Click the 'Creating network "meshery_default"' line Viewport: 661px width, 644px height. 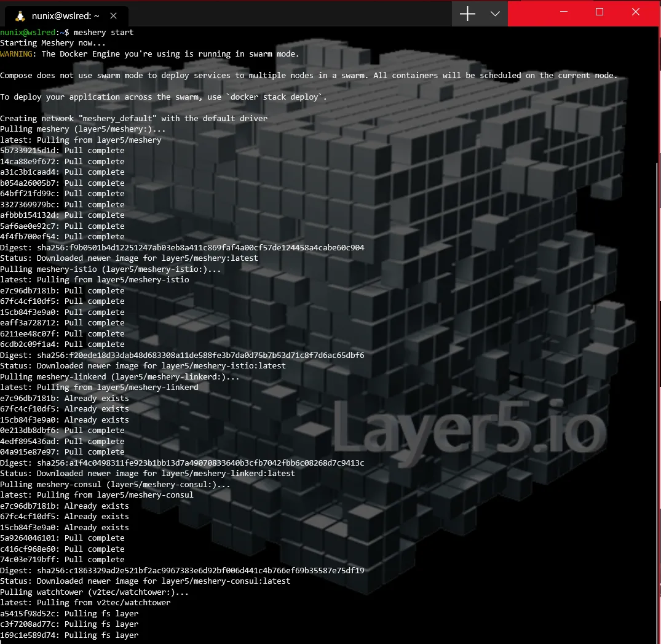point(133,118)
